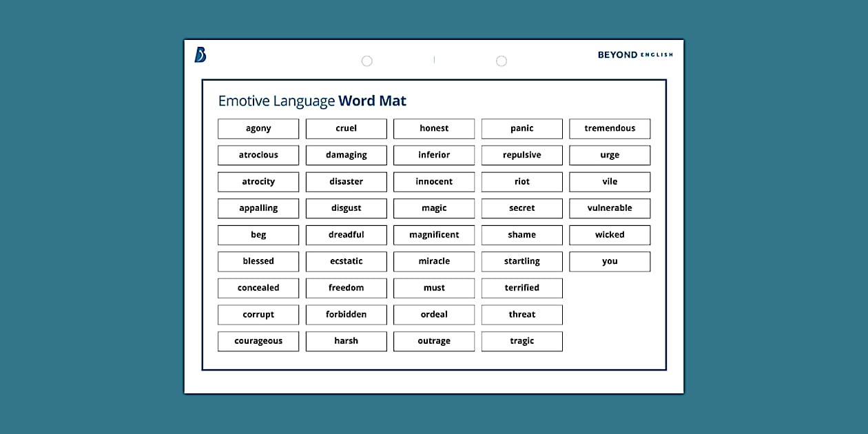868x434 pixels.
Task: Click 'forbidden' on the word mat
Action: [346, 314]
